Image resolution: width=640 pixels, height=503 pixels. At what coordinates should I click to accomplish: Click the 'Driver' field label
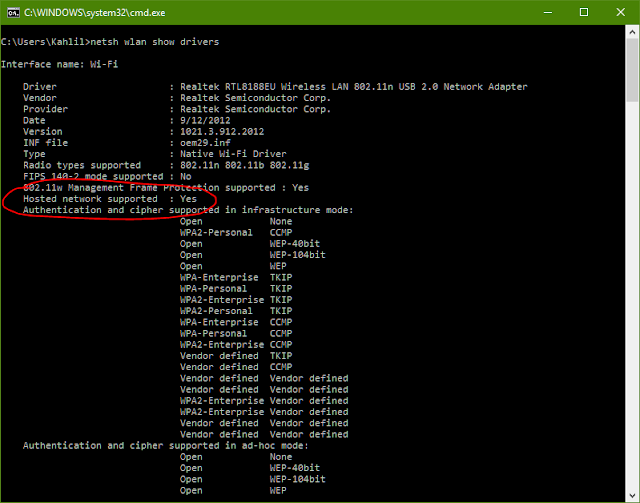pos(40,87)
